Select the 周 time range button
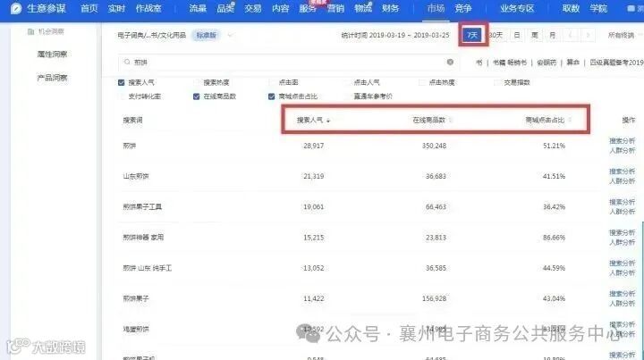The height and width of the screenshot is (360, 644). pyautogui.click(x=535, y=35)
